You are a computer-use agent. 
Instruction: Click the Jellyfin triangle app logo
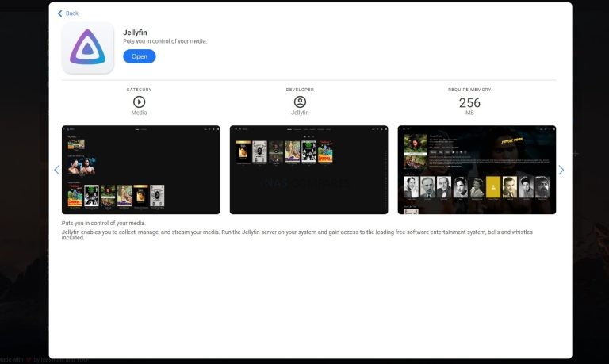coord(88,48)
